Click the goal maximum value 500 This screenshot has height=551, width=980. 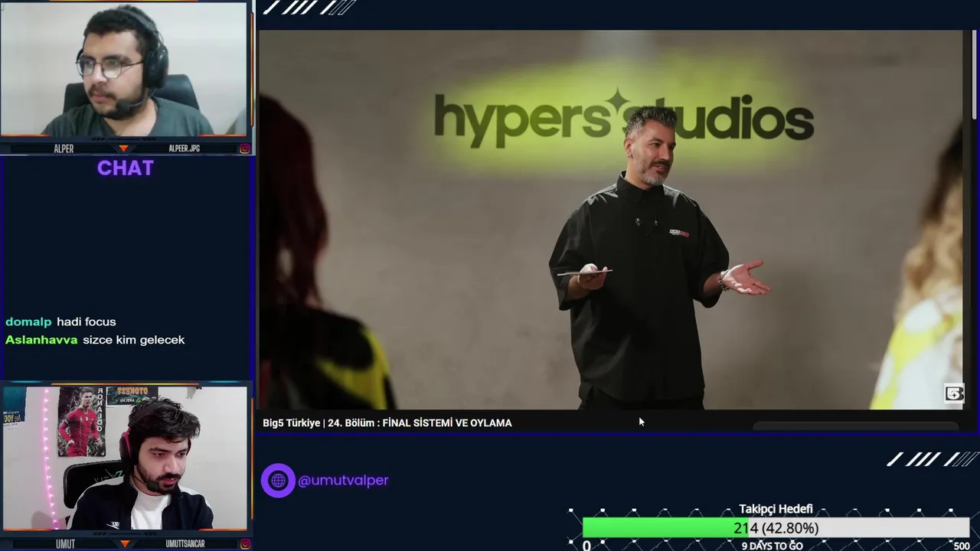click(x=962, y=546)
